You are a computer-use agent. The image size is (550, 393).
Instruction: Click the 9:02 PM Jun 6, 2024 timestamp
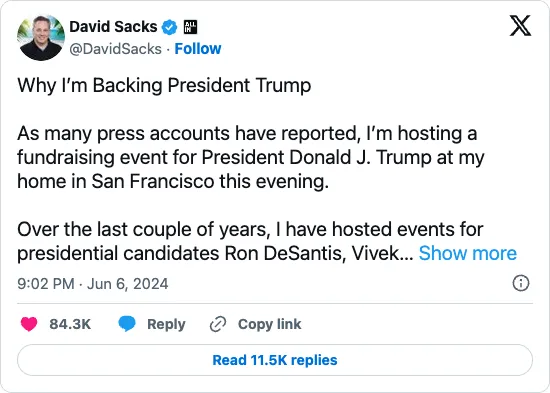click(x=93, y=284)
